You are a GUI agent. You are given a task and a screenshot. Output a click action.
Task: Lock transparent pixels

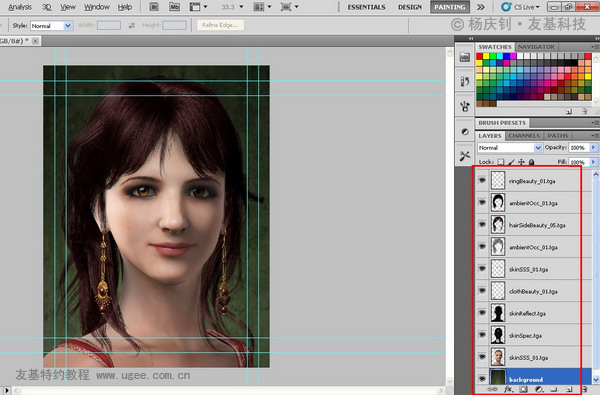click(x=501, y=162)
